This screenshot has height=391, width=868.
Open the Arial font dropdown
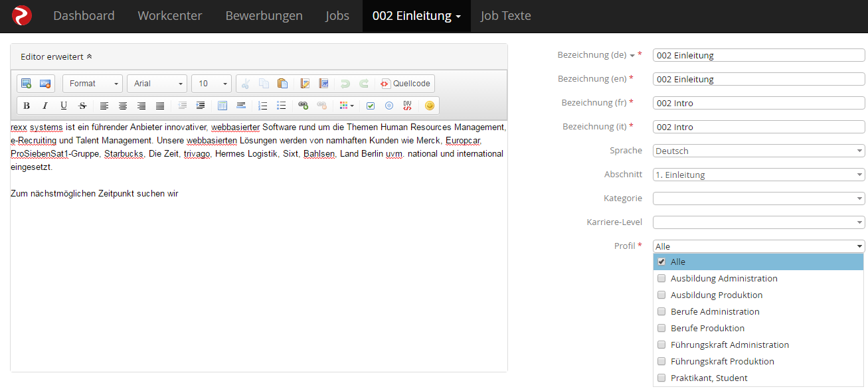(157, 84)
